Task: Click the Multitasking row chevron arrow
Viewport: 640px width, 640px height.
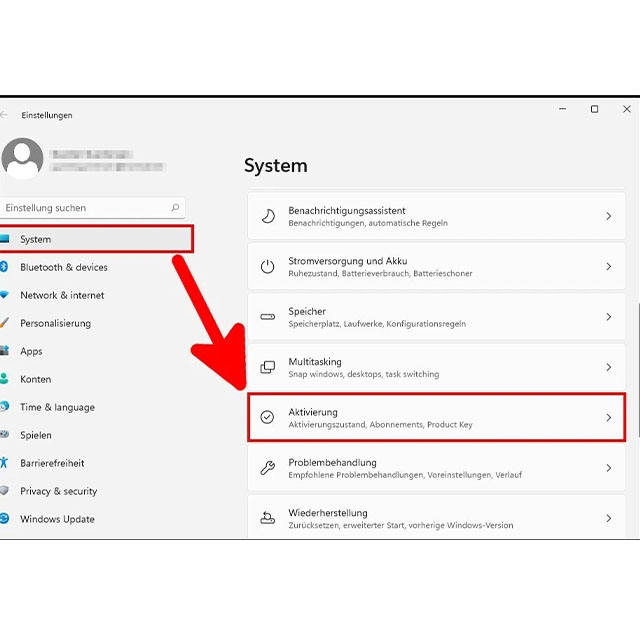Action: coord(609,367)
